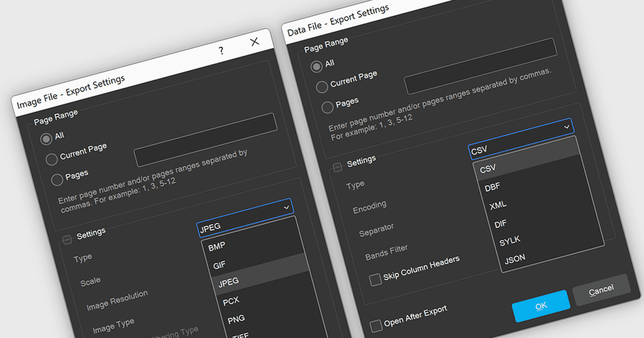Viewport: 644px width, 338px height.
Task: Click the Image Type label
Action: pos(113,325)
